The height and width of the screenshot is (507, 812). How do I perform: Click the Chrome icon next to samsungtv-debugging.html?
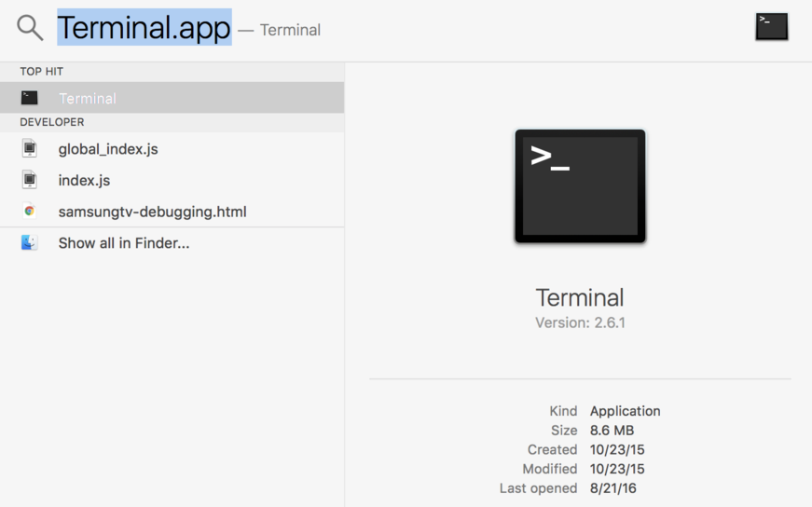click(x=30, y=211)
